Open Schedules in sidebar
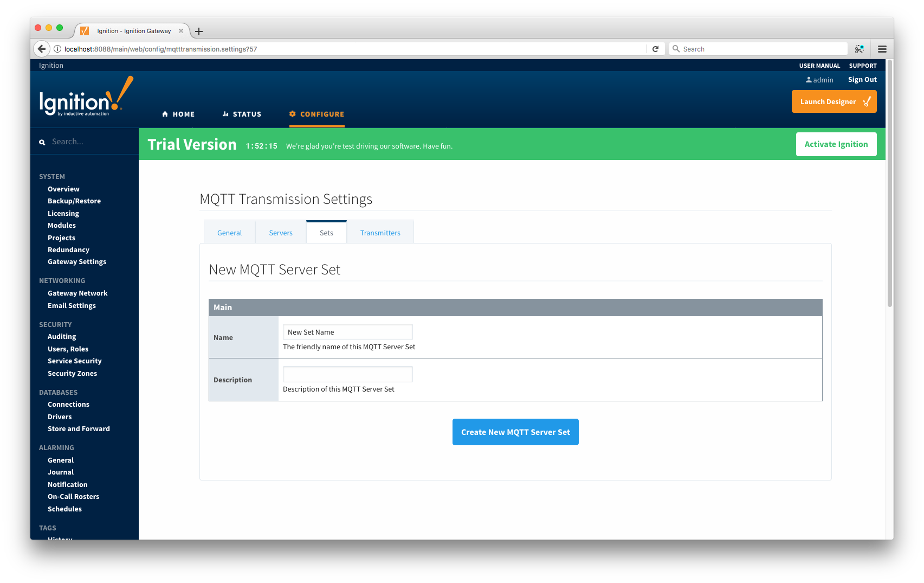Viewport: 924px width, 583px height. tap(64, 509)
